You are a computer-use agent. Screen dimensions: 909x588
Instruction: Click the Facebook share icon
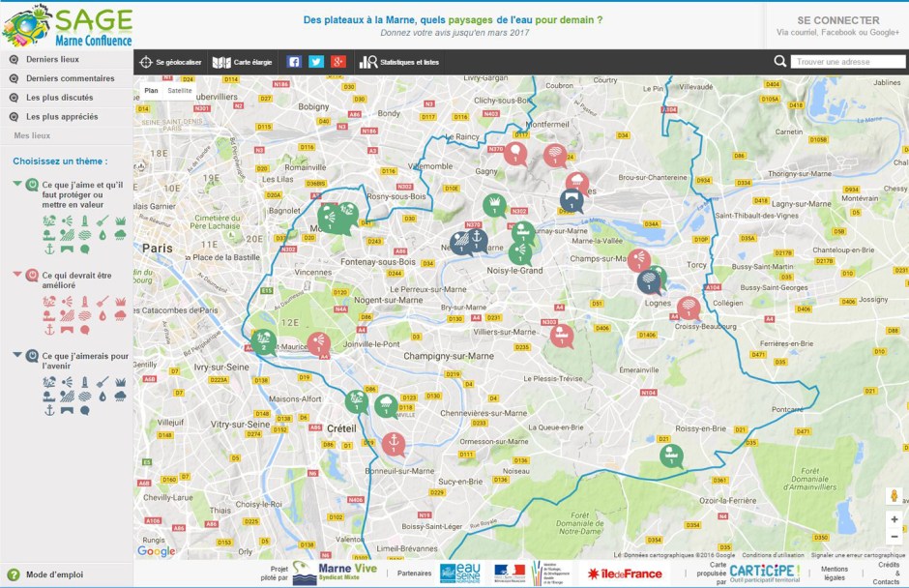(x=294, y=62)
